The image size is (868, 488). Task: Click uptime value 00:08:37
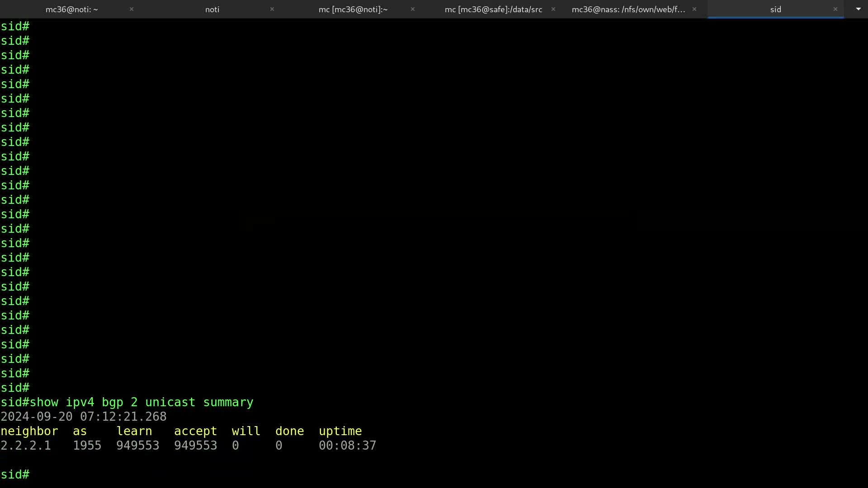click(348, 446)
